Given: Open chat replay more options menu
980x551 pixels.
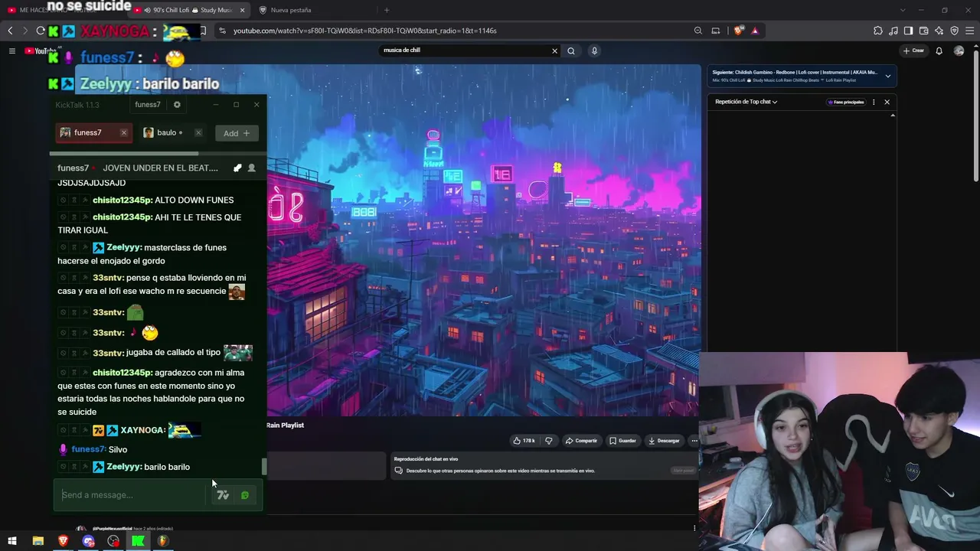Looking at the screenshot, I should click(x=874, y=102).
